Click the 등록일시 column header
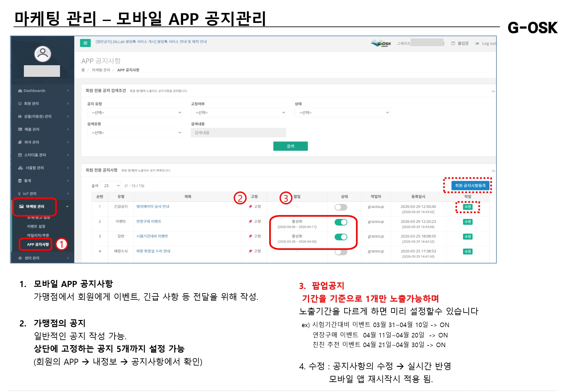This screenshot has width=562, height=392. 418,197
